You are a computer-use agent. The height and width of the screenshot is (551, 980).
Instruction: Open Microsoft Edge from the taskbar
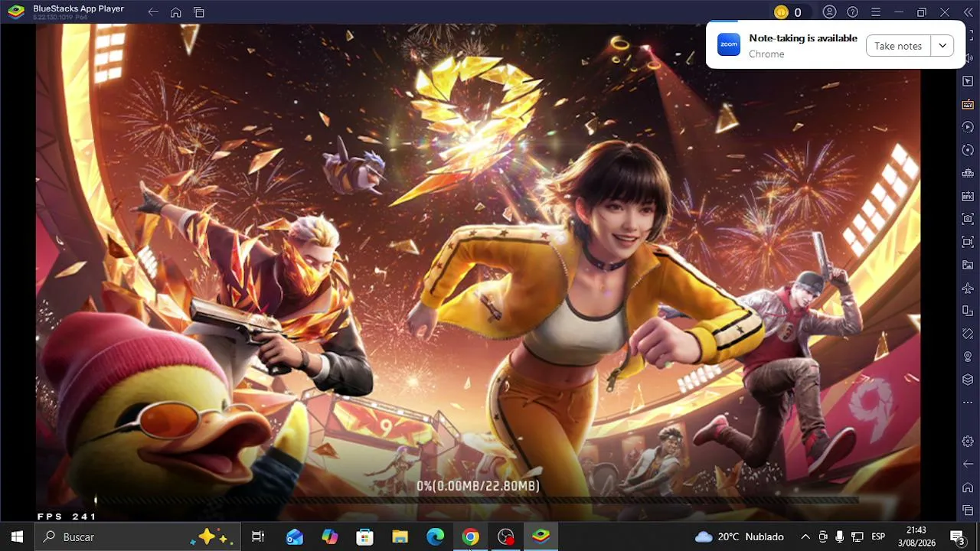(x=436, y=537)
